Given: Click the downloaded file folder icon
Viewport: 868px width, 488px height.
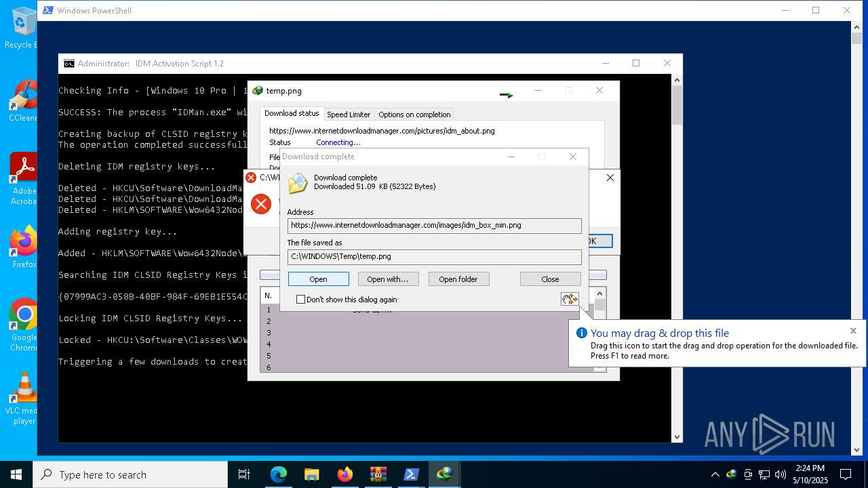Looking at the screenshot, I should (298, 183).
